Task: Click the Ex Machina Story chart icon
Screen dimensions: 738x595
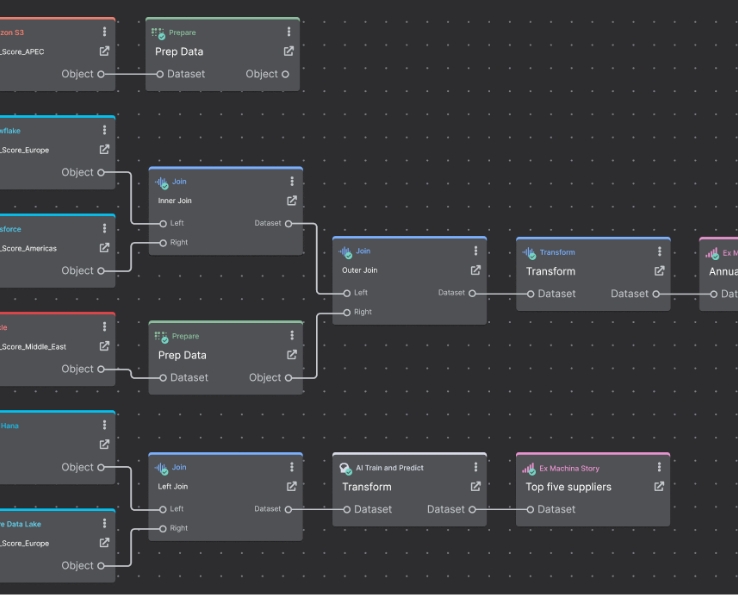Action: [529, 467]
